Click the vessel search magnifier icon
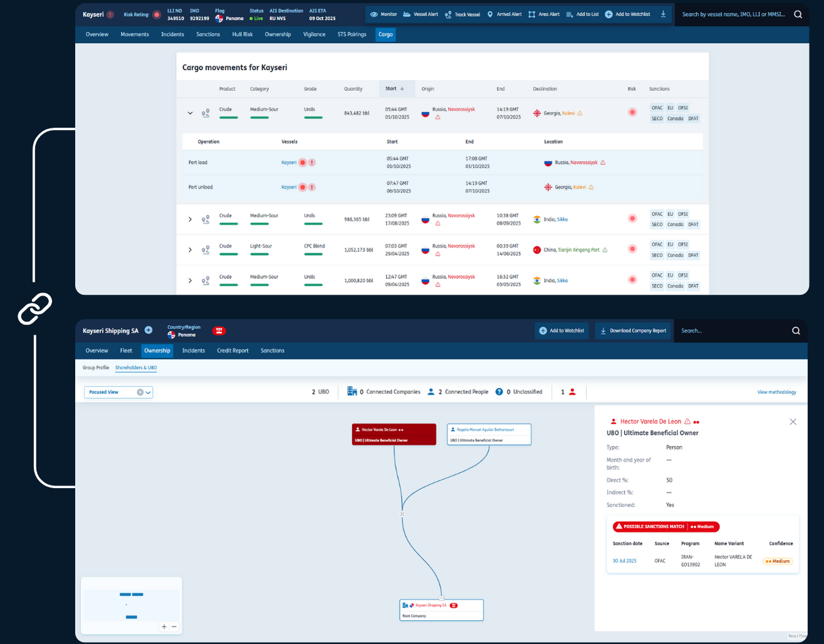824x644 pixels. coord(798,14)
